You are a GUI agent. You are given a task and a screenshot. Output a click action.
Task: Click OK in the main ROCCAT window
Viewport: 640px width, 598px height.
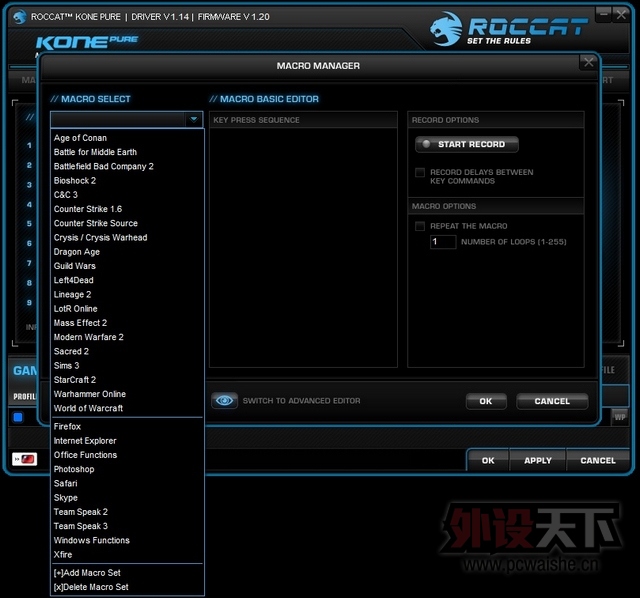tap(488, 460)
